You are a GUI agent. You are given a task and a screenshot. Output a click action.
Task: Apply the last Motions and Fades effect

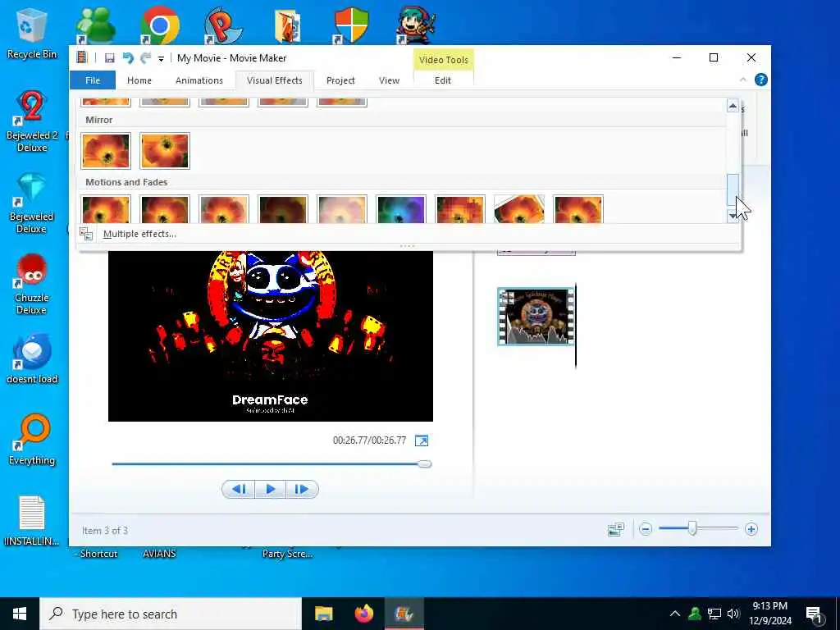pos(578,209)
